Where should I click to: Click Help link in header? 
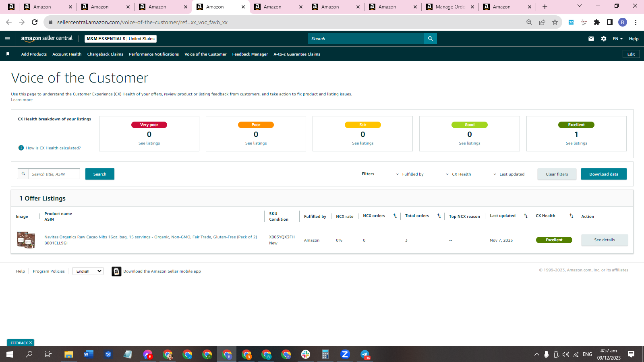pyautogui.click(x=634, y=39)
